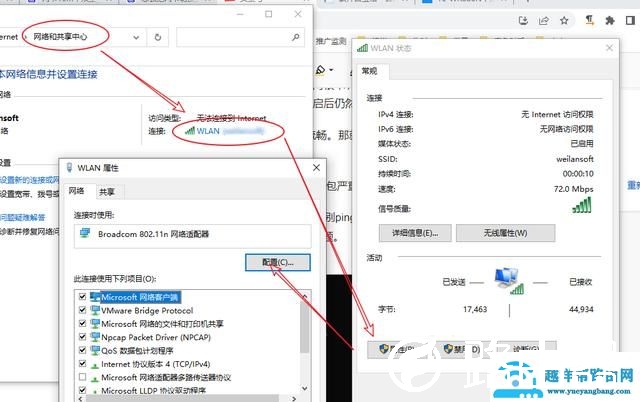Viewport: 640px width, 402px height.
Task: Open 设置新的连接或网络 link
Action: pos(29,180)
